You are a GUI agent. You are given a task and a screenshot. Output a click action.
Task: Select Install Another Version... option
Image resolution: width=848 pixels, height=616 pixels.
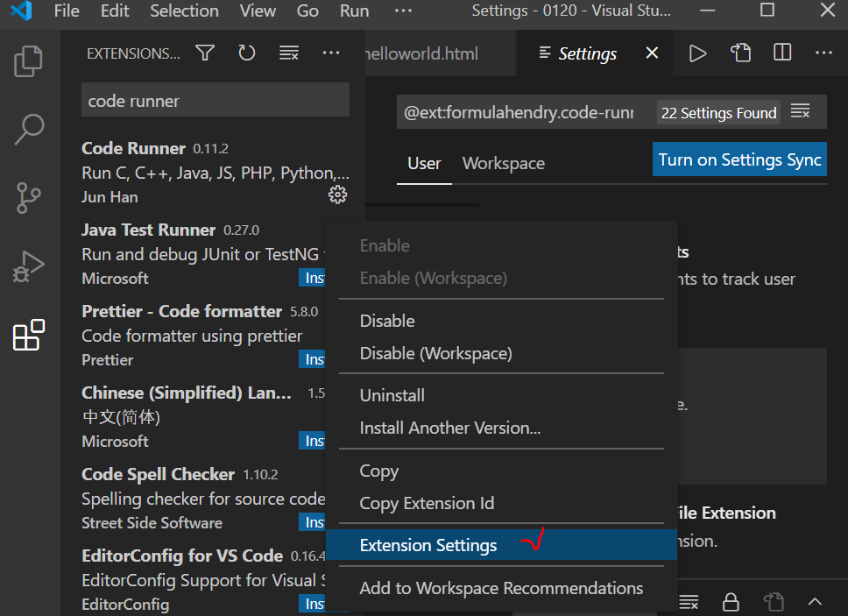(x=501, y=428)
